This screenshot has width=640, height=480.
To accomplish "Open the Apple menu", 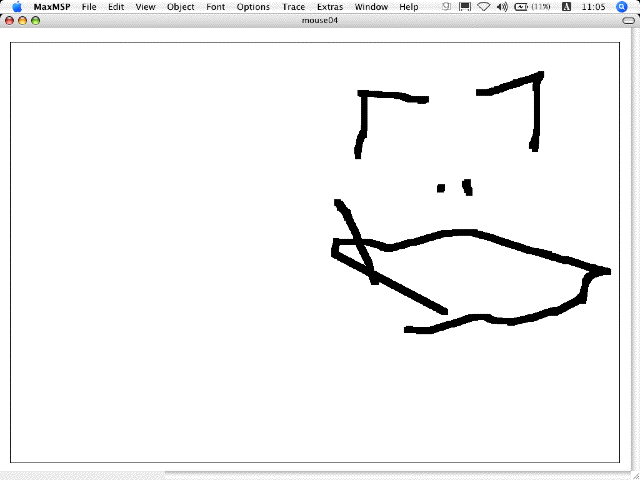I will pyautogui.click(x=17, y=7).
